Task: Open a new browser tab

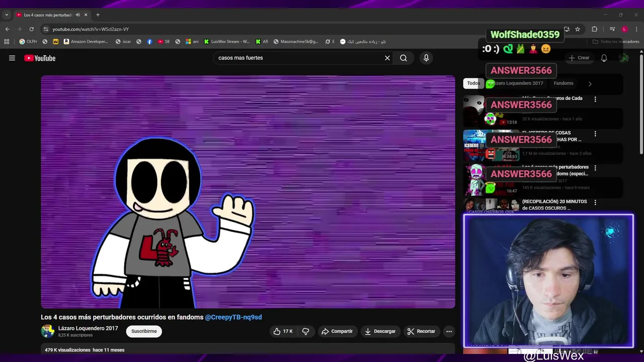Action: (98, 15)
